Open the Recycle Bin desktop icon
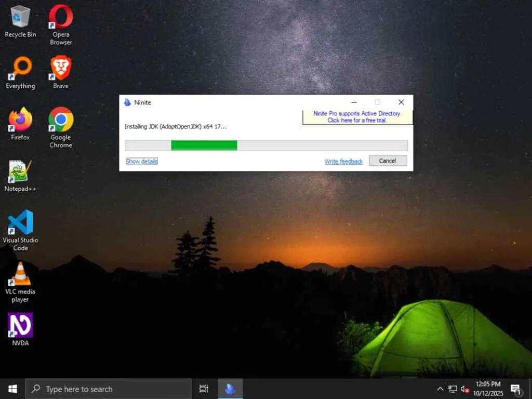The height and width of the screenshot is (399, 532). [20, 21]
